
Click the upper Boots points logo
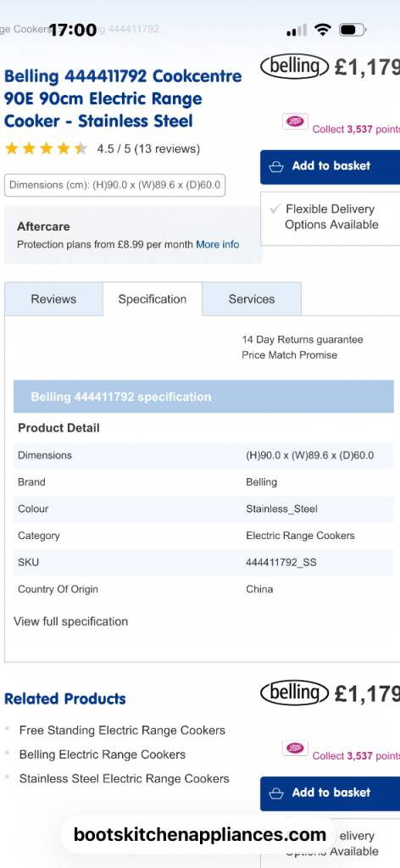pyautogui.click(x=295, y=121)
